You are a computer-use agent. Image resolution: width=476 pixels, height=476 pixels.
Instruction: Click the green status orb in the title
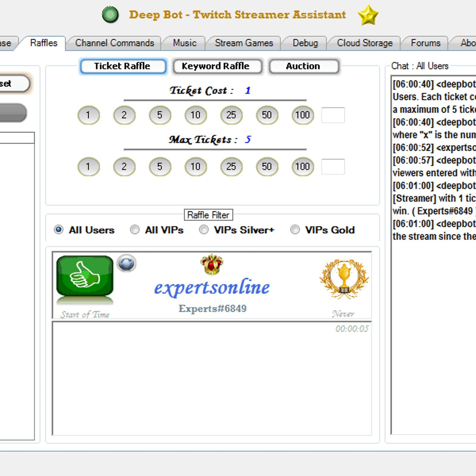tap(110, 15)
